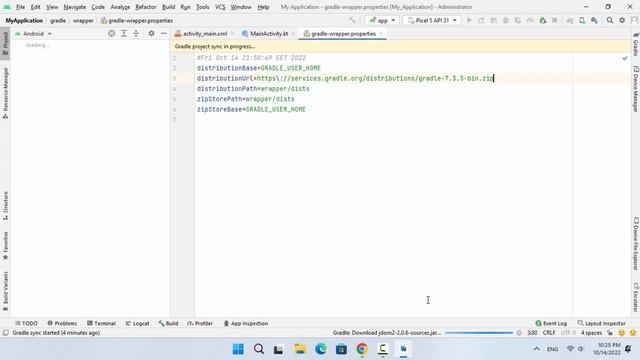This screenshot has height=360, width=640.
Task: Show hidden system tray icons chevron
Action: click(536, 349)
